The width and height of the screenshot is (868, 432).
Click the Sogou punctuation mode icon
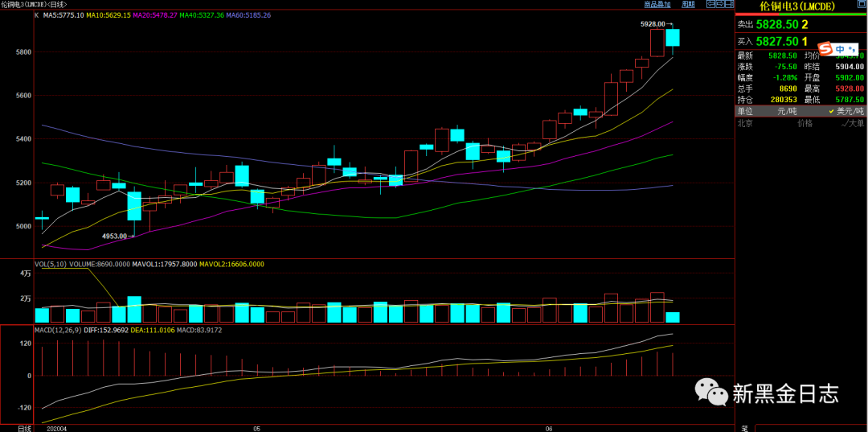[853, 49]
